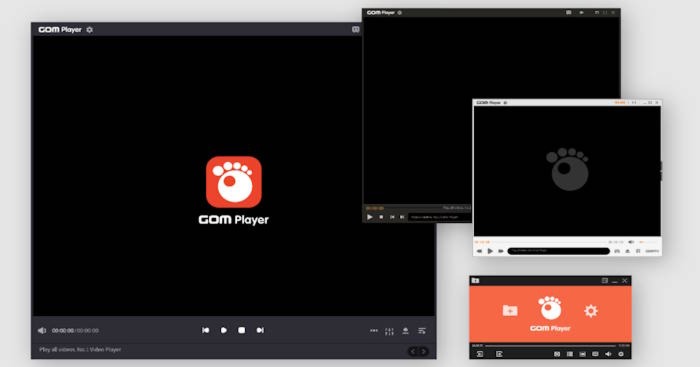Skip to next track in large player
This screenshot has width=700, height=367.
pyautogui.click(x=260, y=330)
